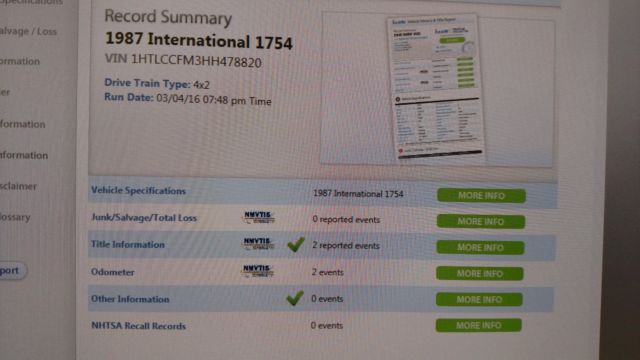Click the Title Information row label
The image size is (640, 360).
point(128,244)
